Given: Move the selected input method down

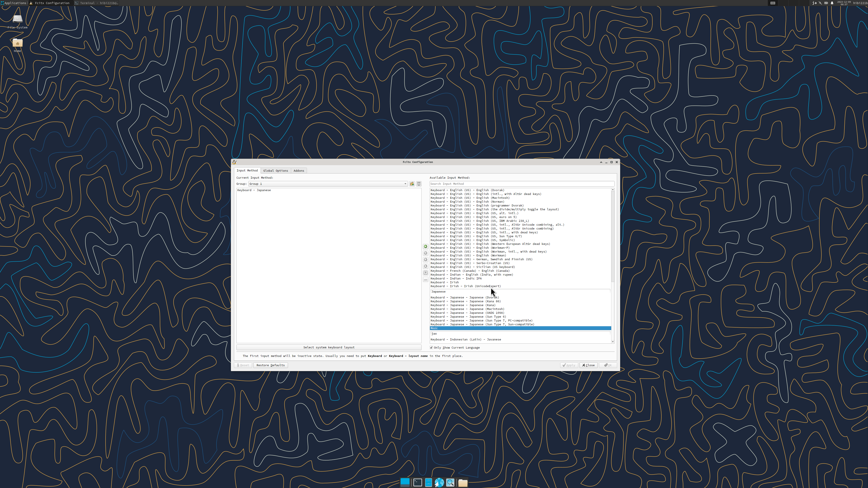Looking at the screenshot, I should [426, 266].
